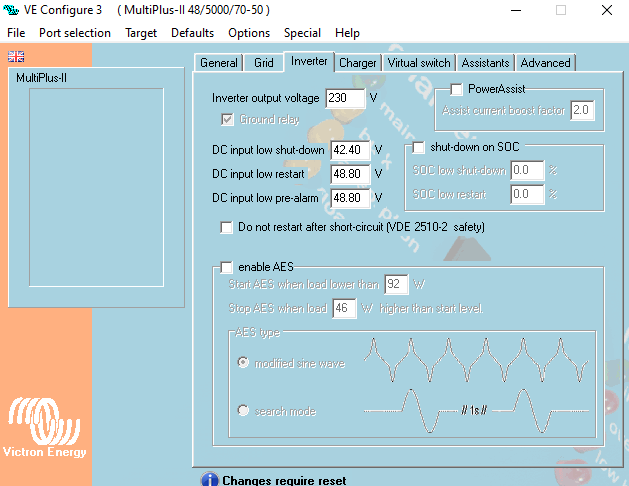Click the Stop AES load field
Screen dimensions: 629x486
click(344, 308)
